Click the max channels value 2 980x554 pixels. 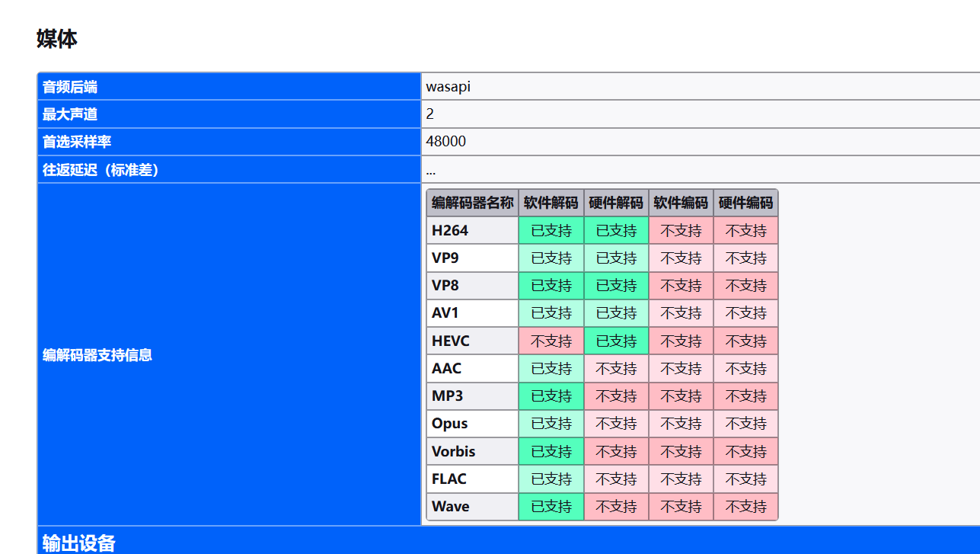point(430,114)
